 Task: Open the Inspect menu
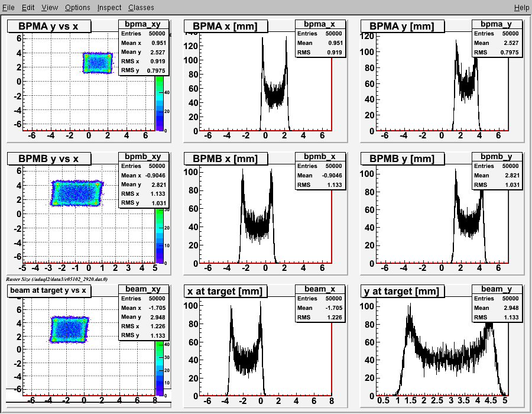coord(109,8)
